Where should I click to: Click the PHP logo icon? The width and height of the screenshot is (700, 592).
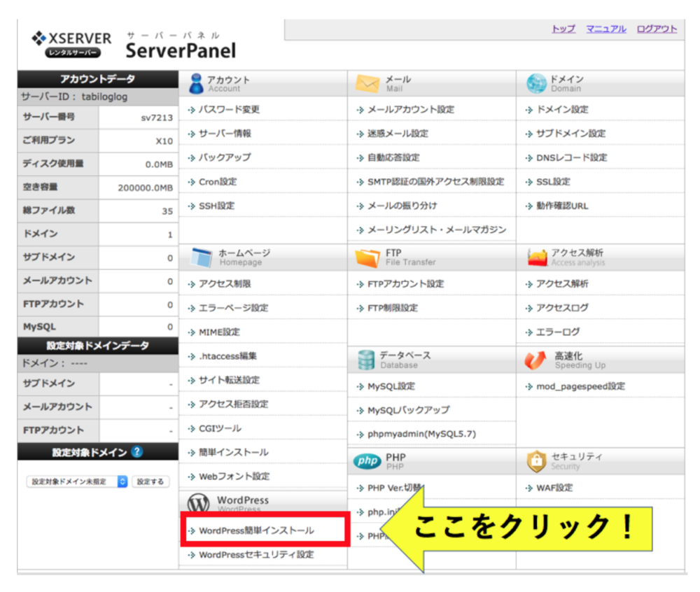coord(367,461)
